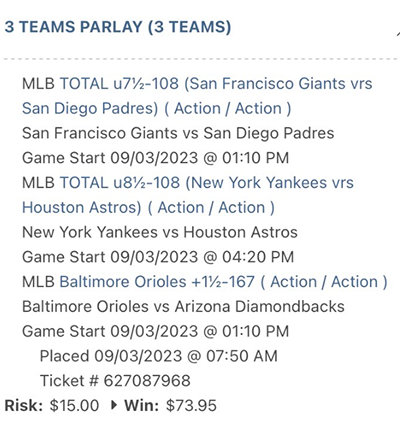Click the Win: $73.95 amount

click(x=191, y=406)
